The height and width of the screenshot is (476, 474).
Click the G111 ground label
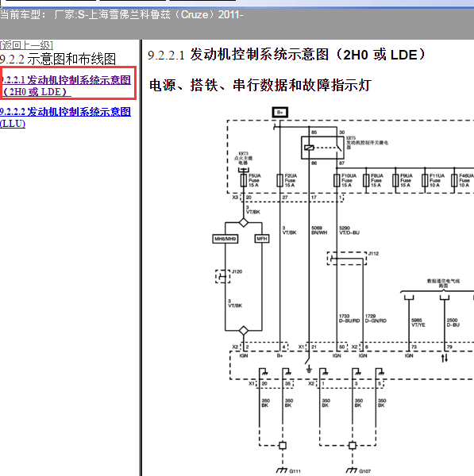tap(295, 471)
